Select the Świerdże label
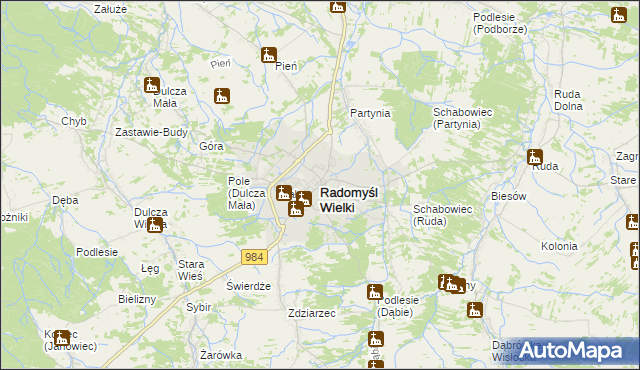Viewport: 640px width, 370px height. pos(249,286)
